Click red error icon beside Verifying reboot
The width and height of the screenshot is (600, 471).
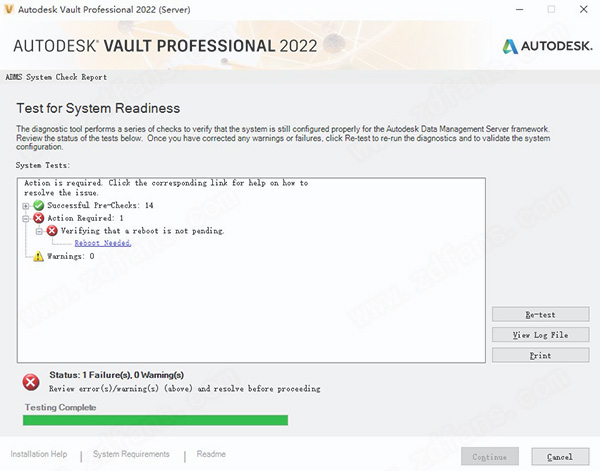pyautogui.click(x=52, y=231)
